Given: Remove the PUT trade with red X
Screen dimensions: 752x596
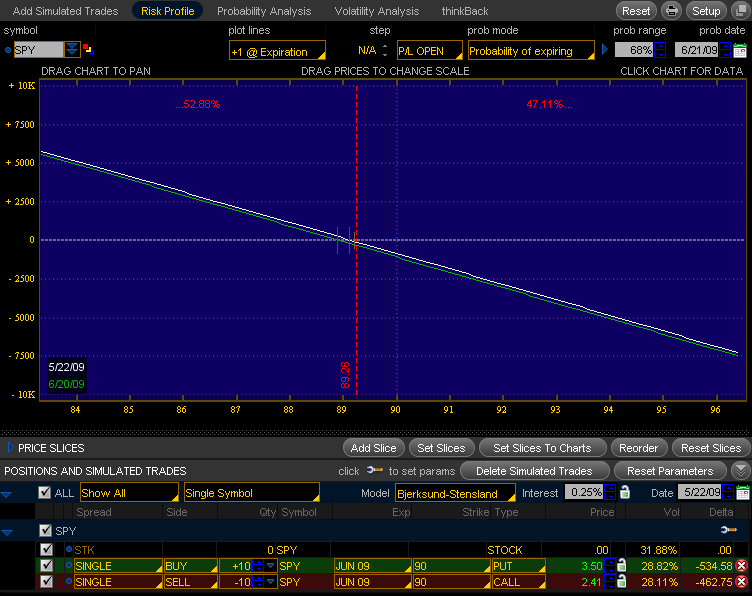Looking at the screenshot, I should coord(741,566).
